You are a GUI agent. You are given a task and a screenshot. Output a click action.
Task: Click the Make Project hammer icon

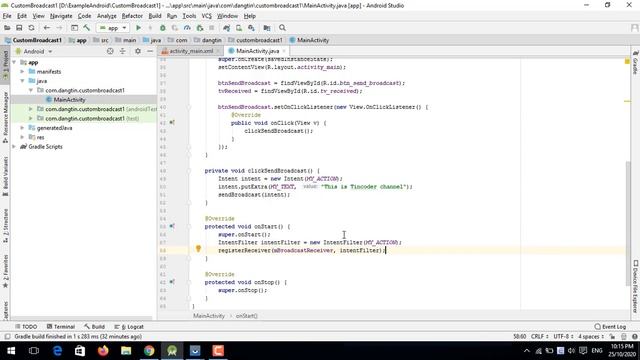point(87,28)
